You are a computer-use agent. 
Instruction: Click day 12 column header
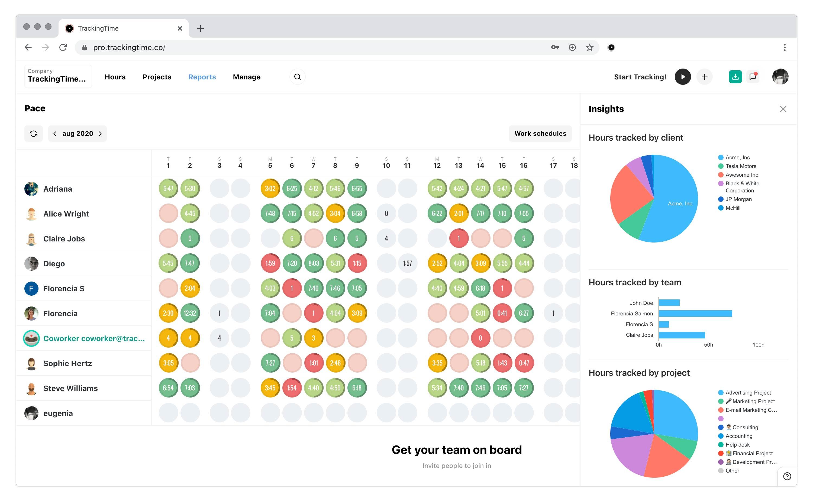coord(437,163)
